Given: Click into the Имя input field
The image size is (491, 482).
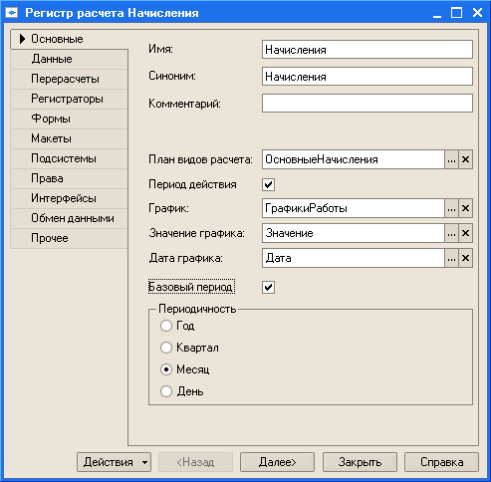Looking at the screenshot, I should (x=367, y=50).
